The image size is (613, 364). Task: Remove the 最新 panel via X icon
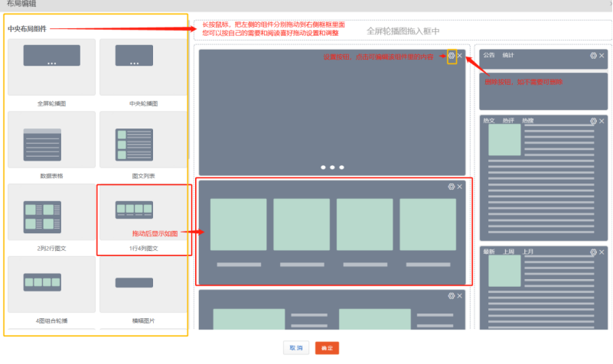click(x=602, y=252)
